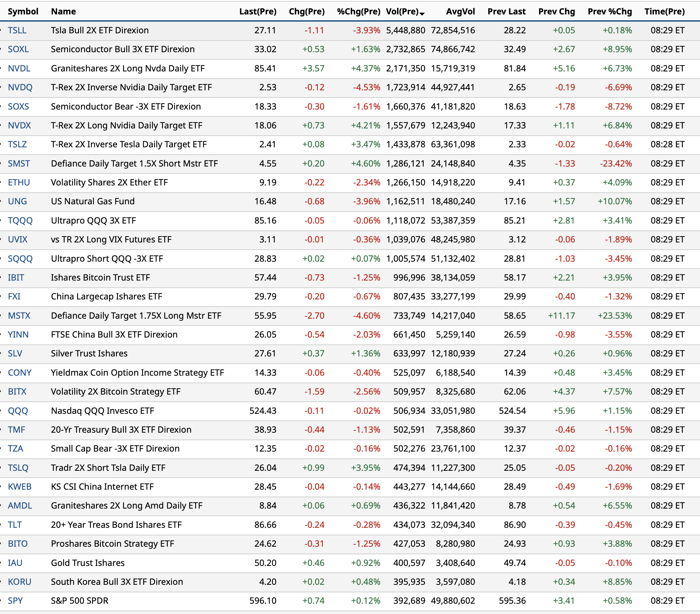
Task: Click the Symbol column header
Action: tap(23, 11)
